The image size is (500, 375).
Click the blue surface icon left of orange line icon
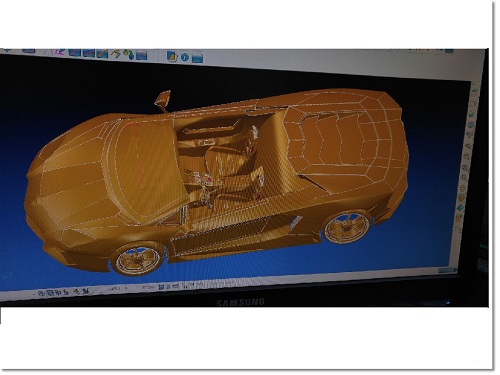click(89, 53)
